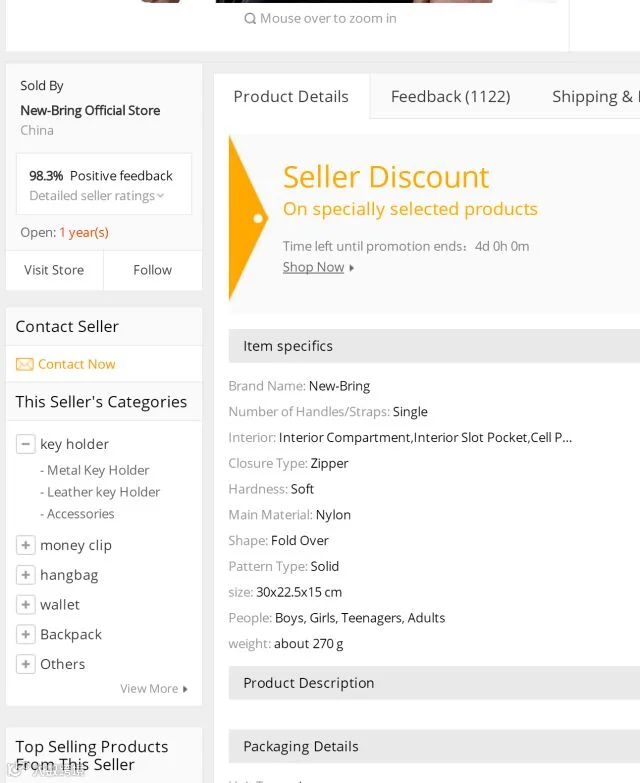The width and height of the screenshot is (640, 783).
Task: Expand the wallet category plus icon
Action: click(25, 605)
